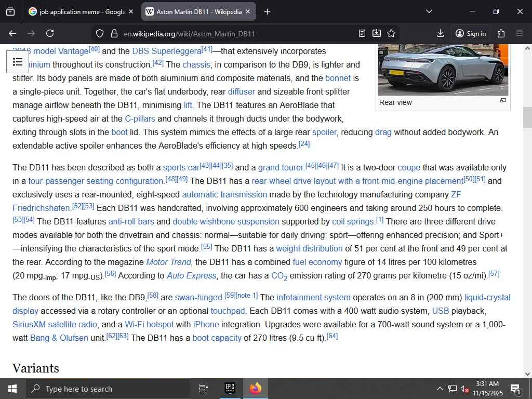Open the bonnet link

(338, 78)
